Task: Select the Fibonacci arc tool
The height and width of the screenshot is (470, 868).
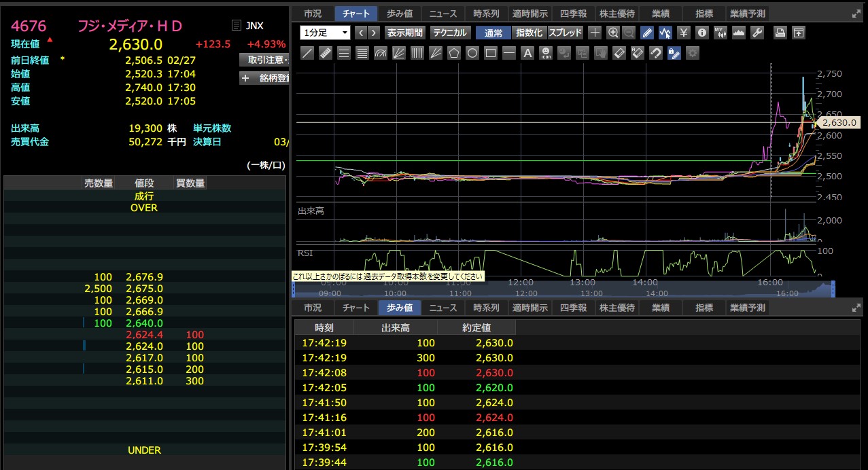Action: [381, 53]
